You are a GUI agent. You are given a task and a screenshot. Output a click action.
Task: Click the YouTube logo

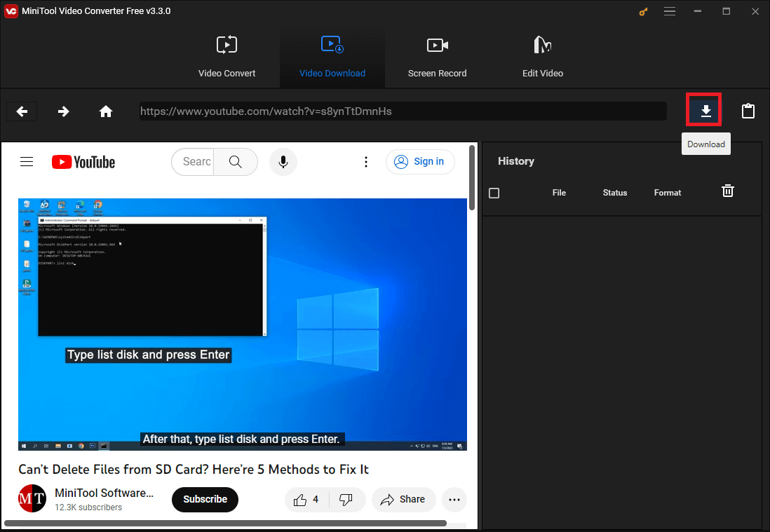click(83, 162)
